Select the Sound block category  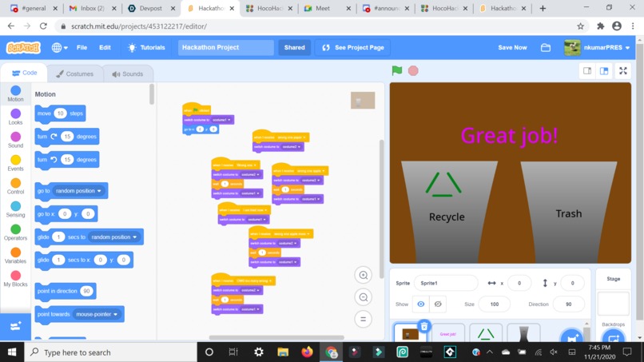click(x=16, y=140)
